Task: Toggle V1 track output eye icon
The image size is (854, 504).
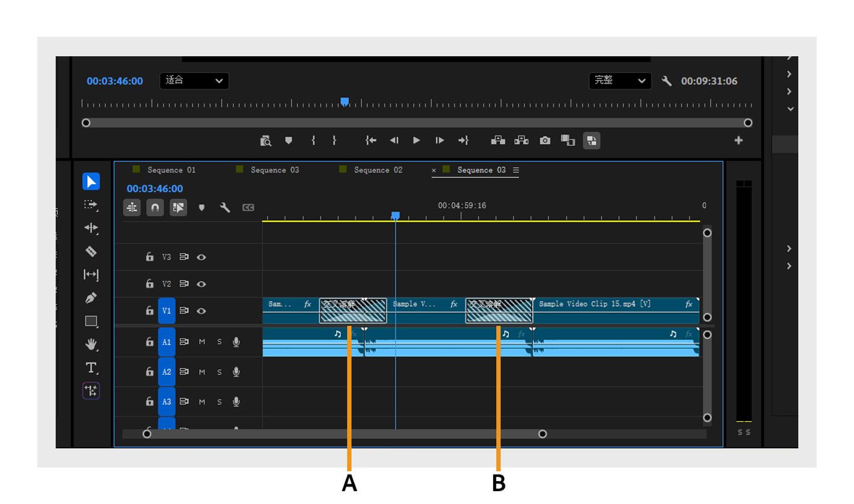Action: coord(201,311)
